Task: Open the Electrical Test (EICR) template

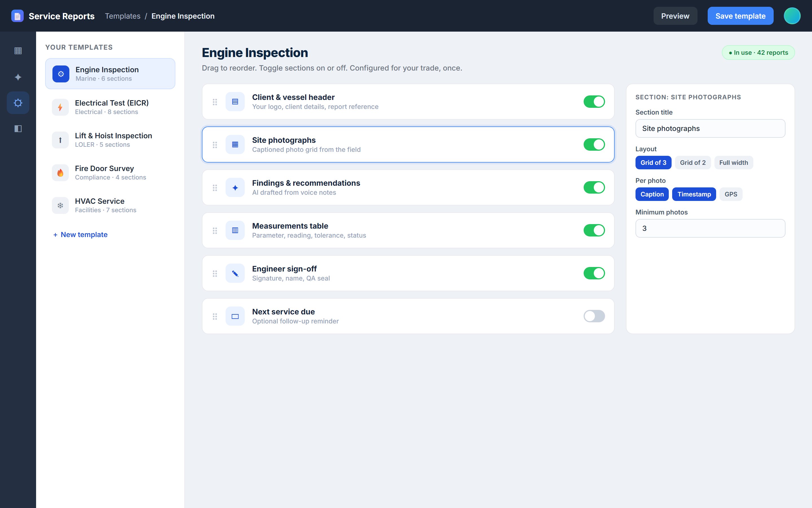Action: (110, 107)
